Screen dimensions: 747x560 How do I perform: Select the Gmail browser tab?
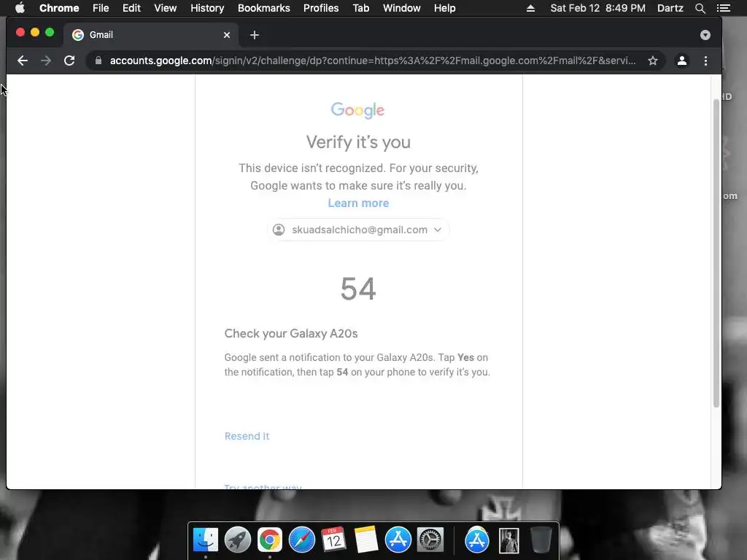(x=150, y=35)
